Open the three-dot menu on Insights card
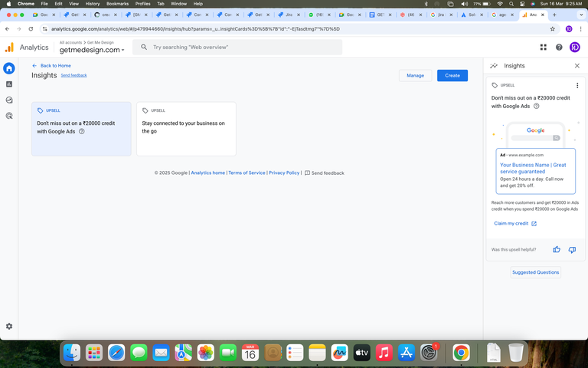The height and width of the screenshot is (368, 588). coord(577,85)
